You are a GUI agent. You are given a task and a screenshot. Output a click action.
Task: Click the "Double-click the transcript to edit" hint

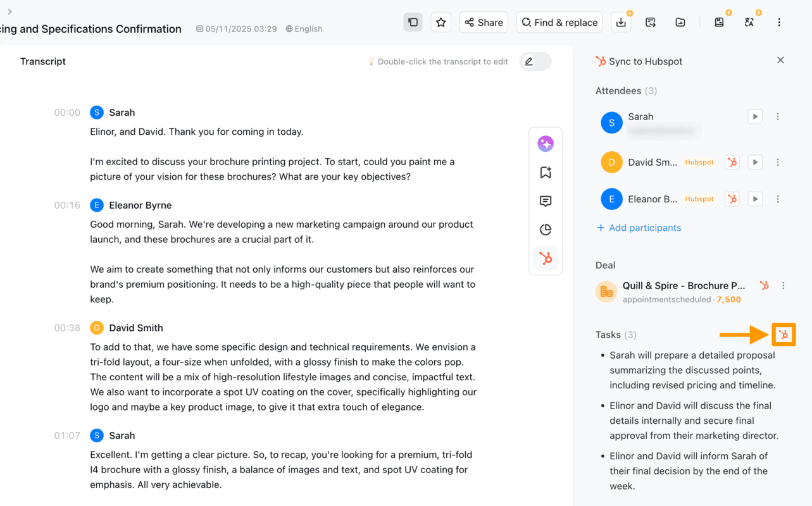(x=438, y=61)
